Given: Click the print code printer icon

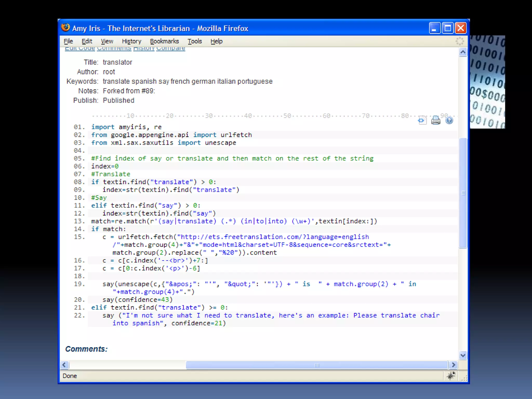Looking at the screenshot, I should coord(436,121).
